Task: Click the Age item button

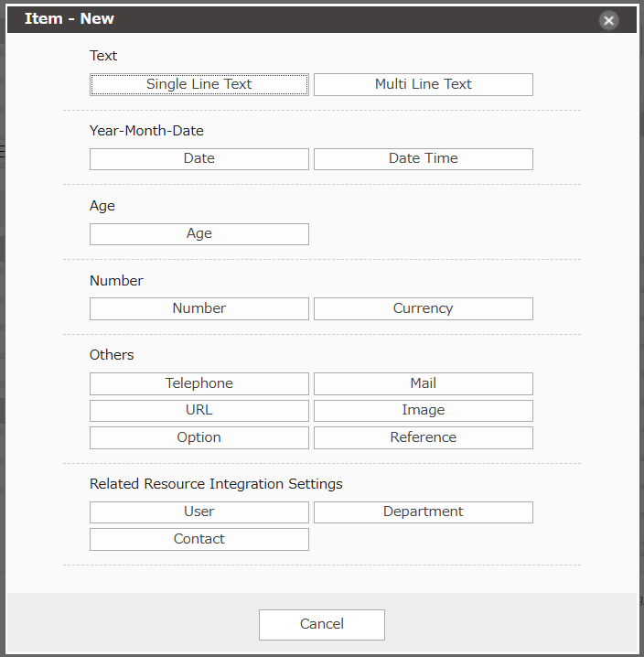Action: pyautogui.click(x=199, y=233)
